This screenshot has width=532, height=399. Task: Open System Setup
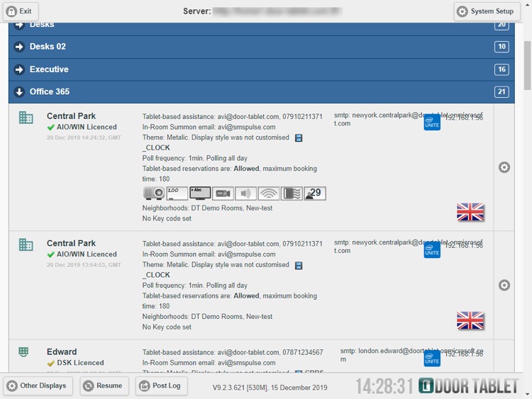click(487, 11)
